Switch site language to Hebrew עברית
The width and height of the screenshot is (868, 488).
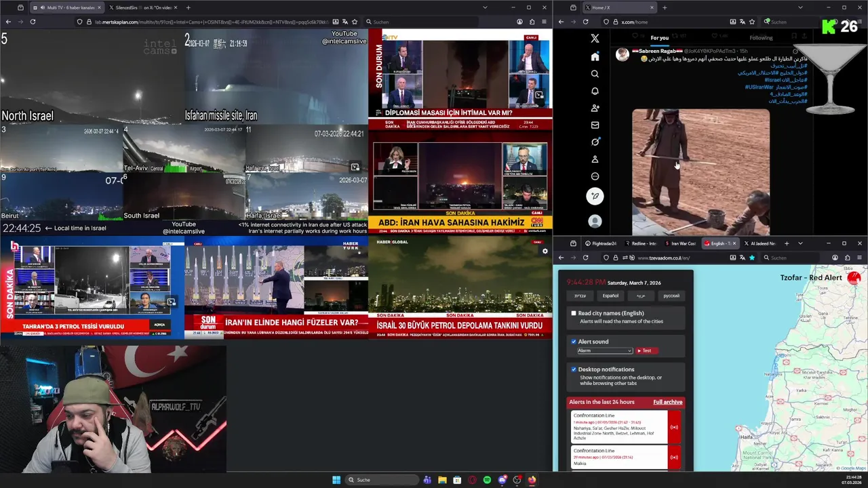pos(580,296)
